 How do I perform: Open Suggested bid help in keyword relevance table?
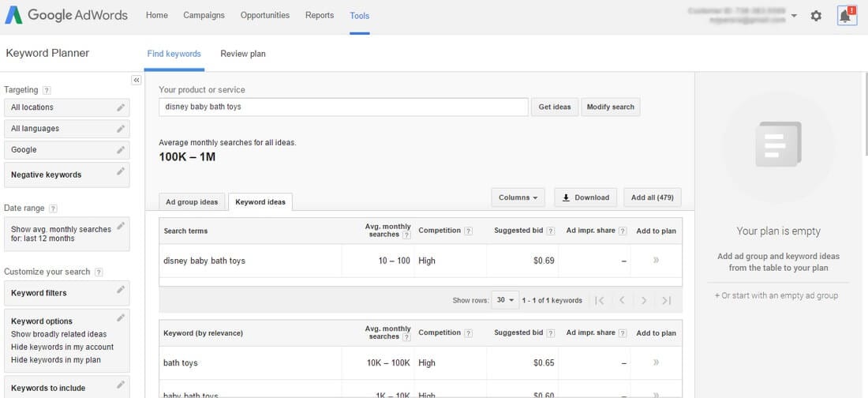(550, 333)
